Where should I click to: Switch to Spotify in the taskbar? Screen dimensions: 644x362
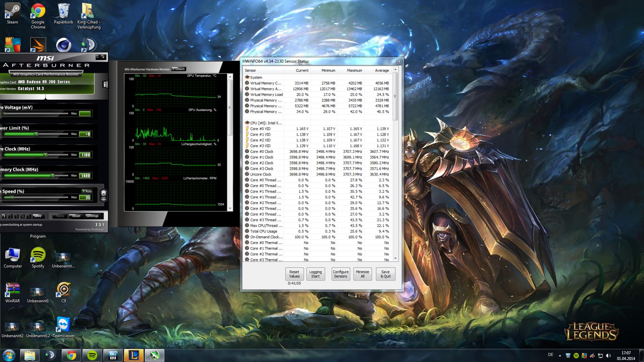click(92, 355)
